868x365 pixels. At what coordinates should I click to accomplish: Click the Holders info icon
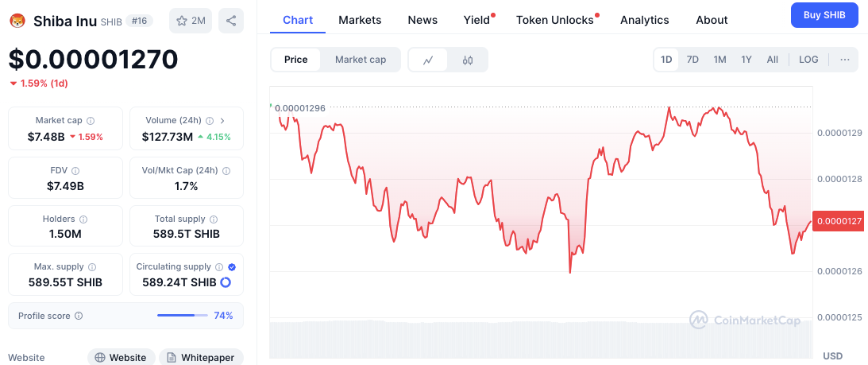(x=83, y=219)
